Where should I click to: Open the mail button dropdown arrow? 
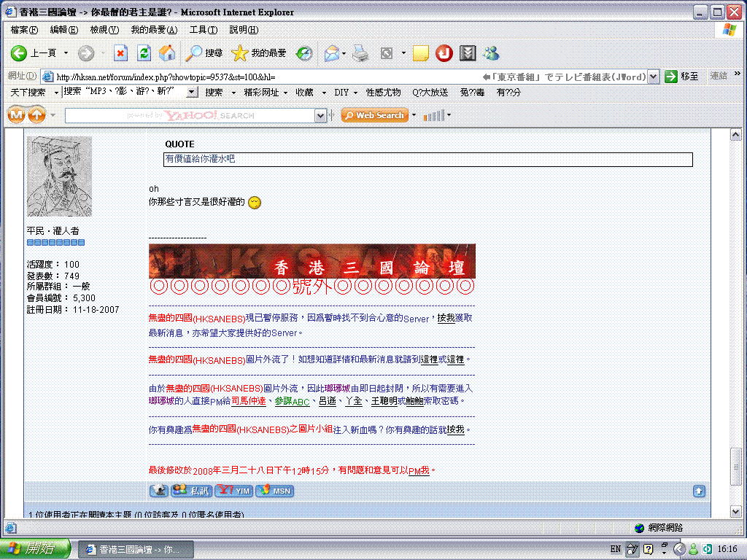click(x=344, y=52)
